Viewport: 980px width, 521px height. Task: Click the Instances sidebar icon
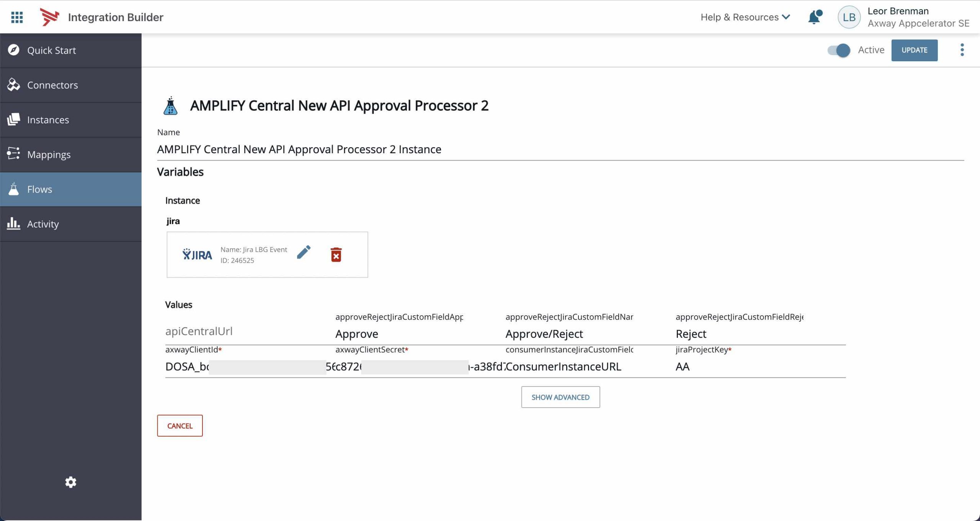(x=13, y=120)
